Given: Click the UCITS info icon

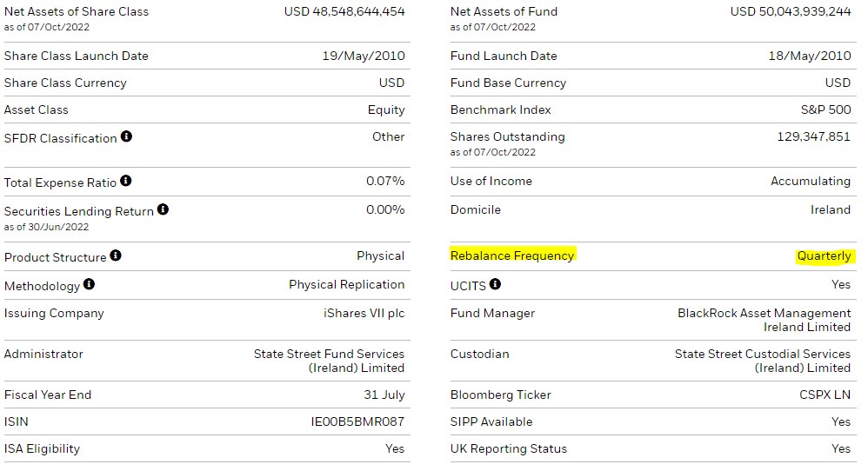Looking at the screenshot, I should tap(495, 284).
